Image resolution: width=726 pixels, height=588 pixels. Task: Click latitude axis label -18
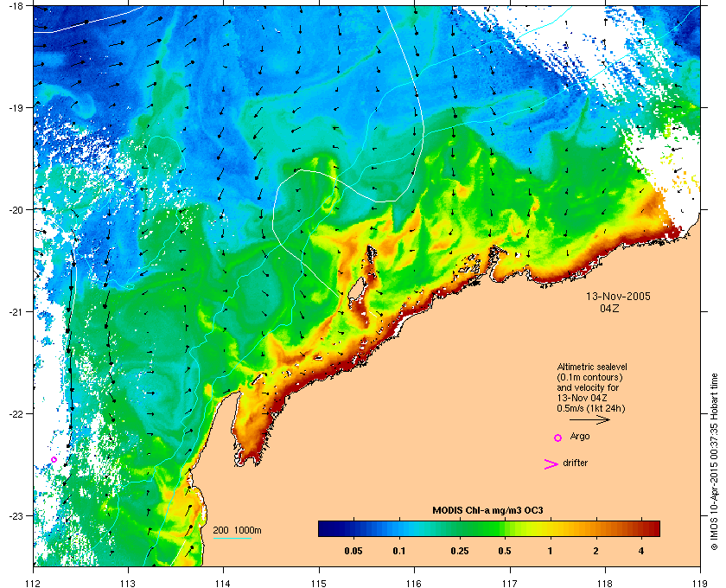(16, 6)
